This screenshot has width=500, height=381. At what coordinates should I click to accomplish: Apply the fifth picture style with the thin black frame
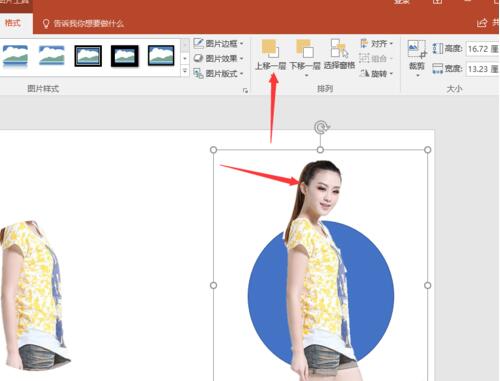pyautogui.click(x=161, y=56)
